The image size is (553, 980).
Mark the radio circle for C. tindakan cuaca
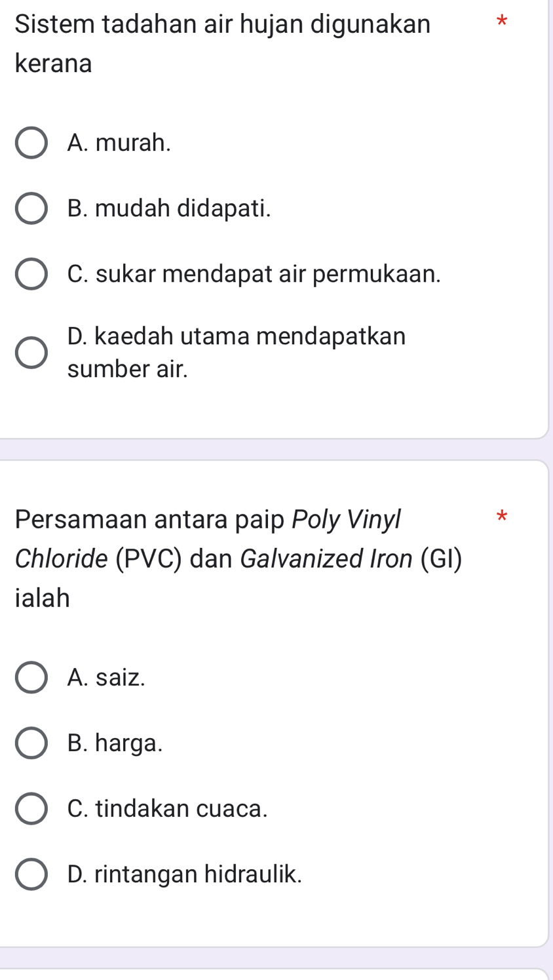click(31, 808)
